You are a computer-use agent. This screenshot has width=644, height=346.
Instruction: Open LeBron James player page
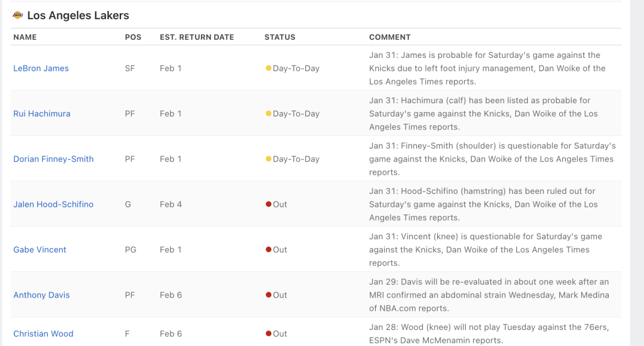coord(41,68)
